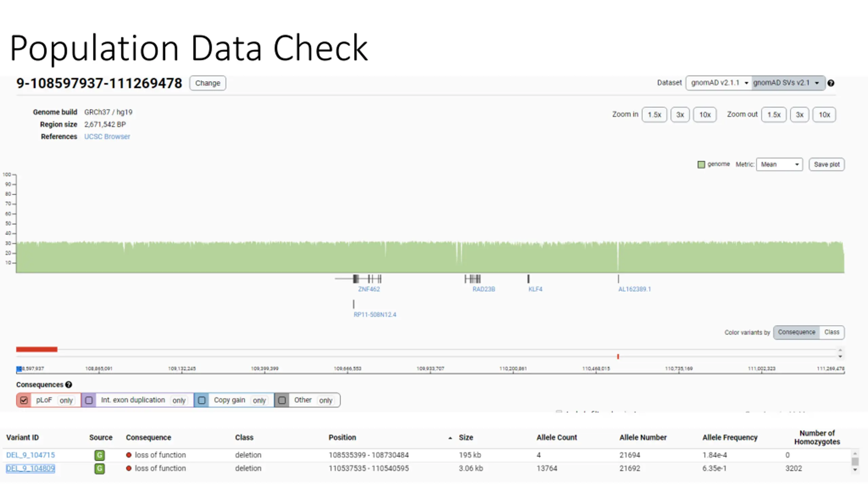Image resolution: width=868 pixels, height=488 pixels.
Task: Open the KLF4 gene link
Action: (x=535, y=289)
